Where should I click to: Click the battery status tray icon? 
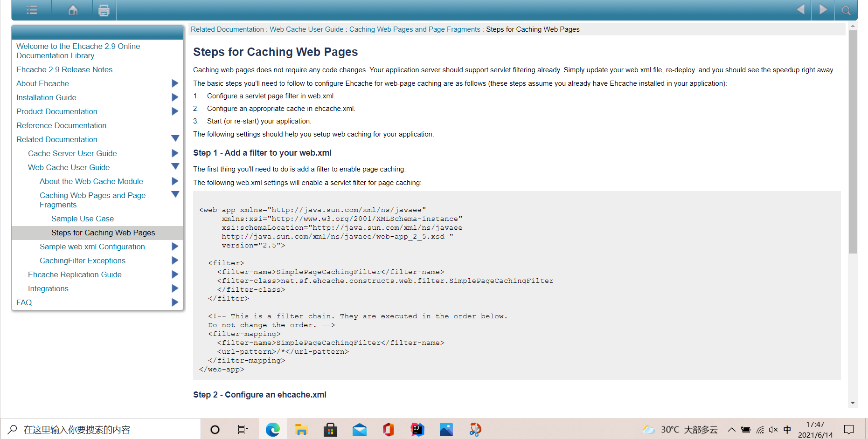click(x=746, y=430)
